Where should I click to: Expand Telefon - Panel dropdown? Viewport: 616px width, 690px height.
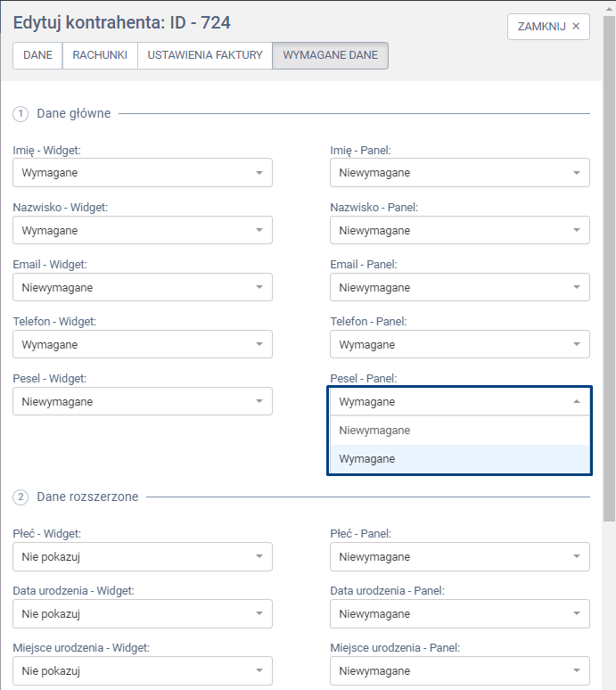[459, 344]
